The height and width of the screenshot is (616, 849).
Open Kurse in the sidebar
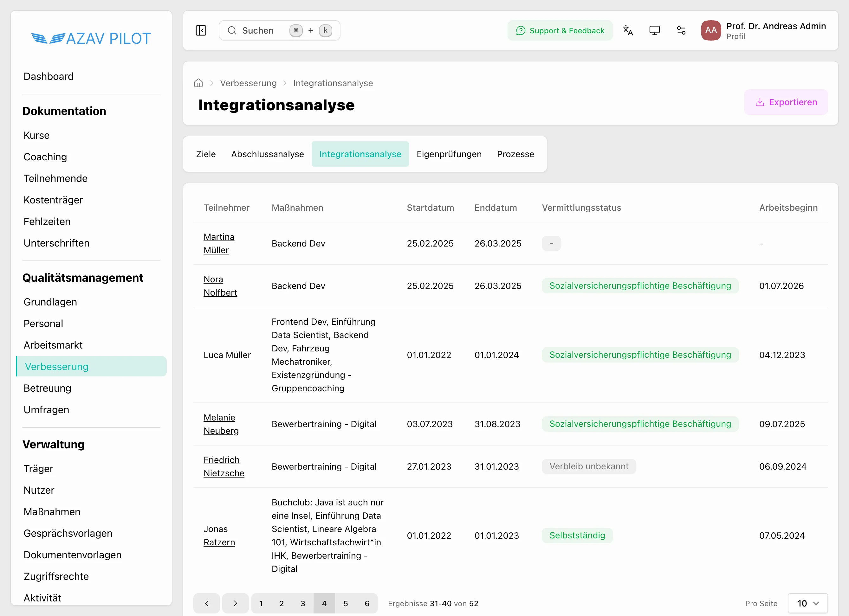[x=37, y=136]
